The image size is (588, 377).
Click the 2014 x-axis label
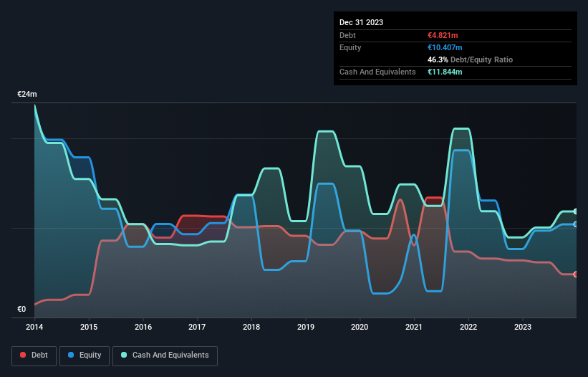coord(34,327)
